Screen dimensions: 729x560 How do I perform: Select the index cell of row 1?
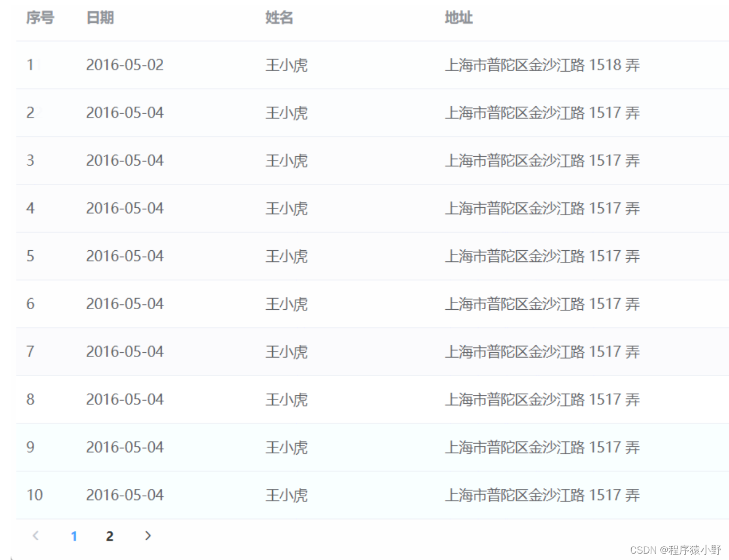point(30,65)
